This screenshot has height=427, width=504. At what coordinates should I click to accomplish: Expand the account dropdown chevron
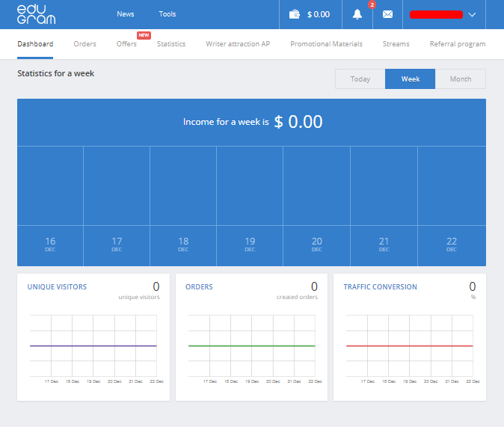pyautogui.click(x=472, y=15)
